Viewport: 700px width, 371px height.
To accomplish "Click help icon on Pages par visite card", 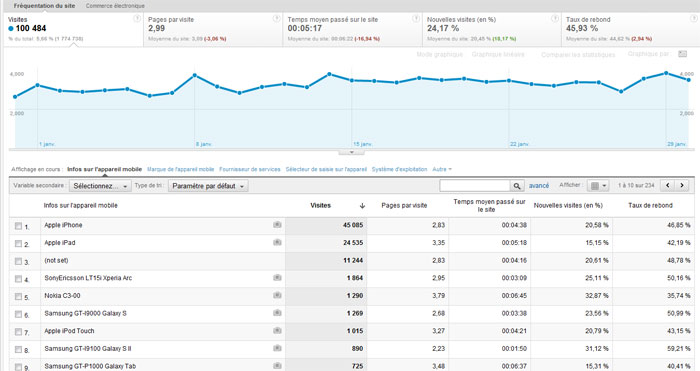I will (x=276, y=19).
